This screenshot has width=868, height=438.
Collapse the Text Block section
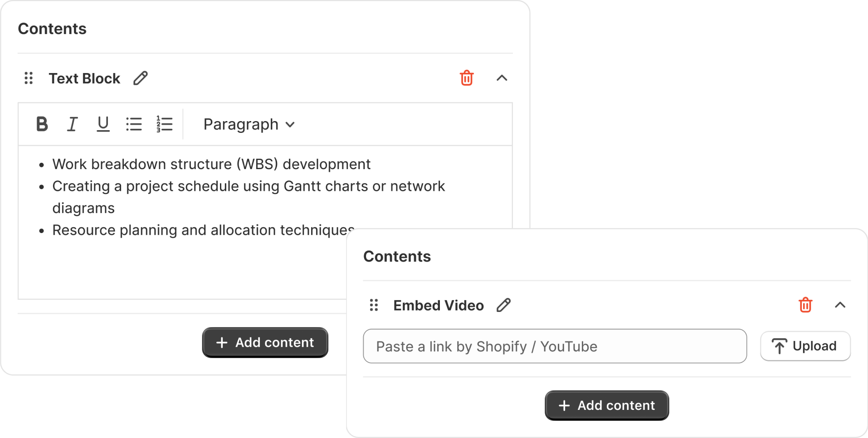tap(502, 78)
